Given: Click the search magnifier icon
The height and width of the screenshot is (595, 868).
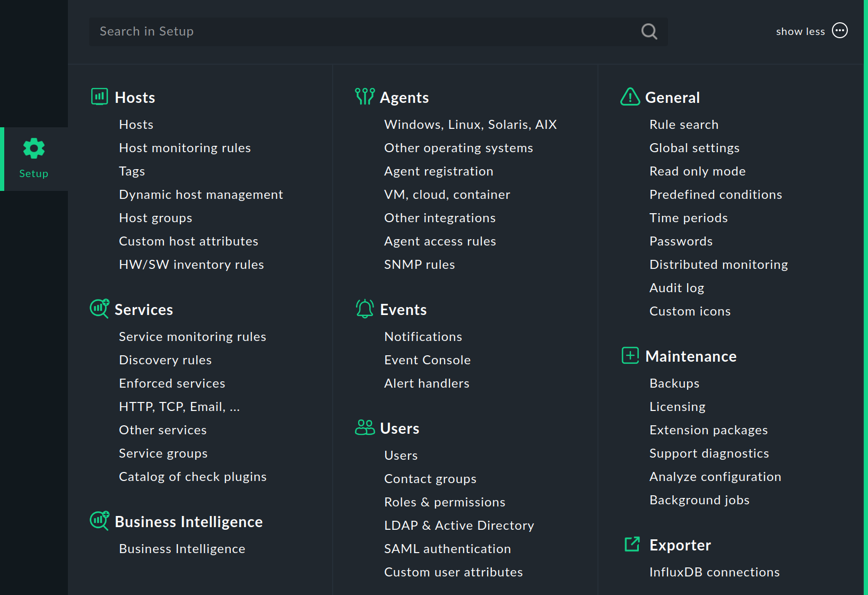Looking at the screenshot, I should (x=649, y=31).
